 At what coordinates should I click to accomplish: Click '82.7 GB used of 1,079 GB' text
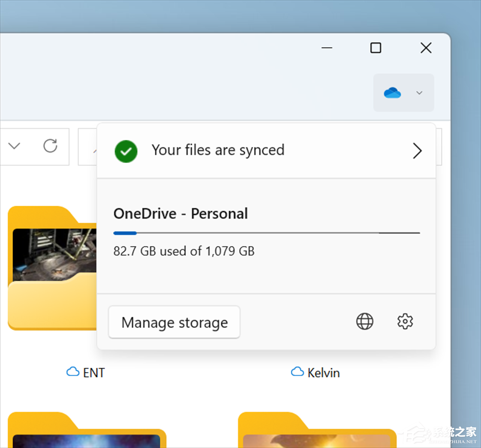(x=184, y=251)
